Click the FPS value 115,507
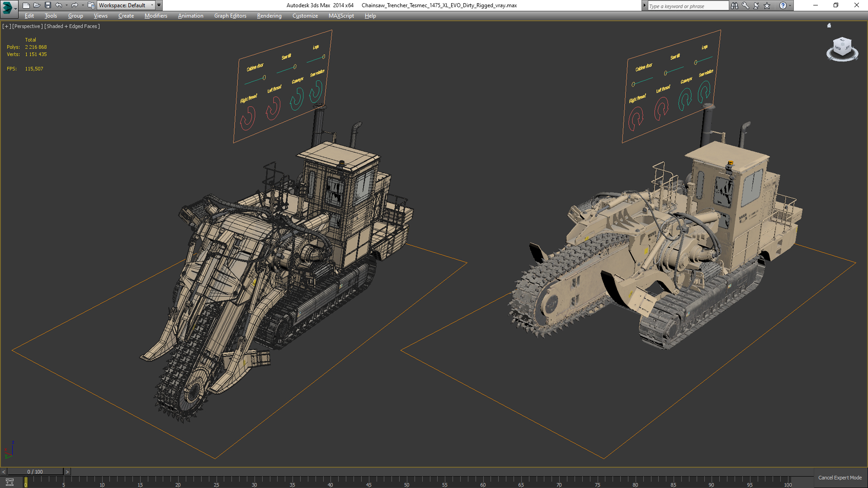868x488 pixels. click(x=34, y=69)
